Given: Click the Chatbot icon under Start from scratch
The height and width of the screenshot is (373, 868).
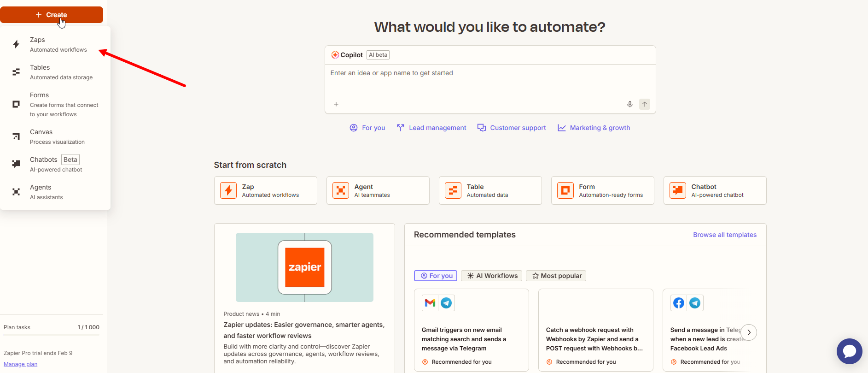Looking at the screenshot, I should (678, 190).
